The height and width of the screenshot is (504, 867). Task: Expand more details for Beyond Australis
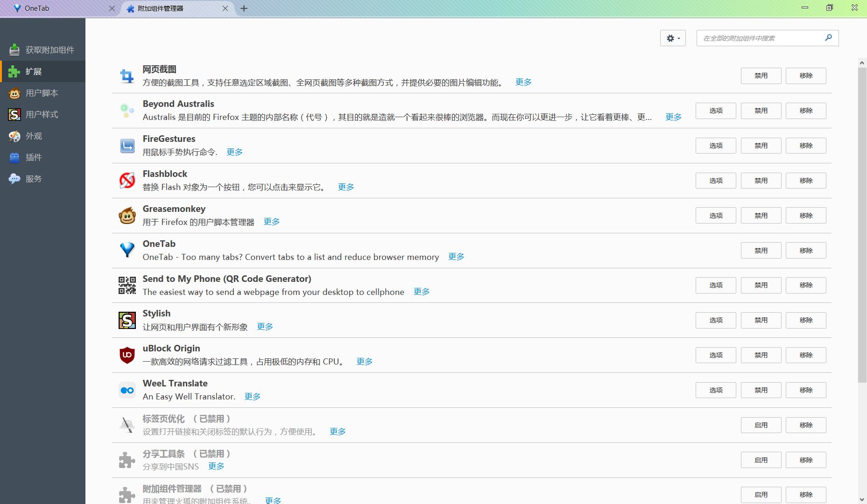coord(673,117)
